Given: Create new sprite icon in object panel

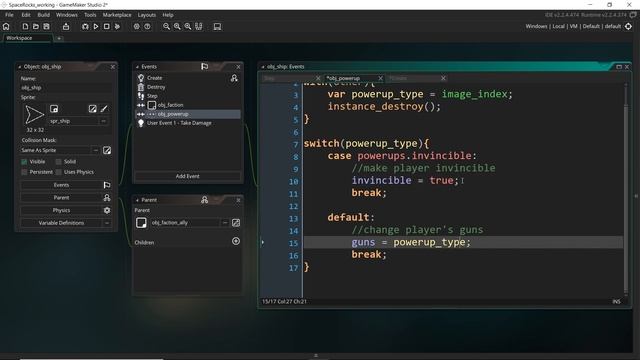Looking at the screenshot, I should (54, 109).
